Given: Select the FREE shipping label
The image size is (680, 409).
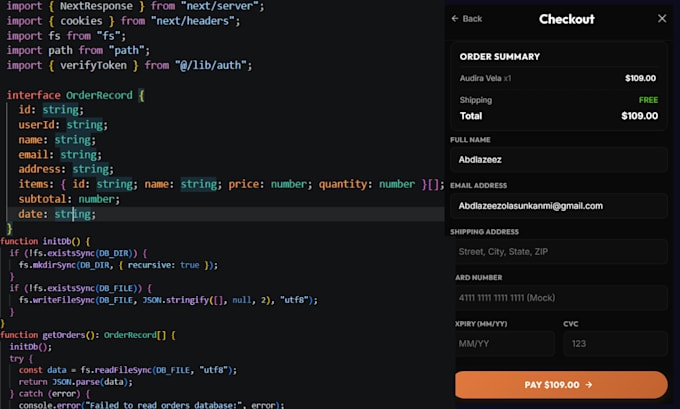Looking at the screenshot, I should 648,100.
